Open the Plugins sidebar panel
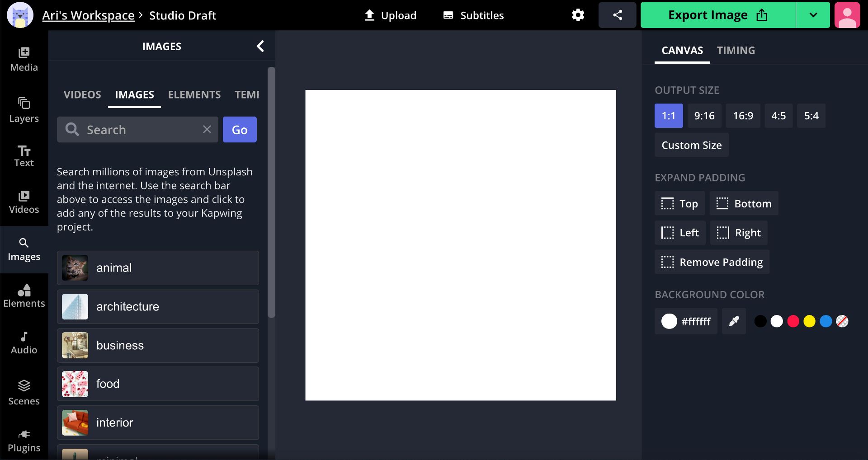This screenshot has width=868, height=460. click(x=24, y=441)
